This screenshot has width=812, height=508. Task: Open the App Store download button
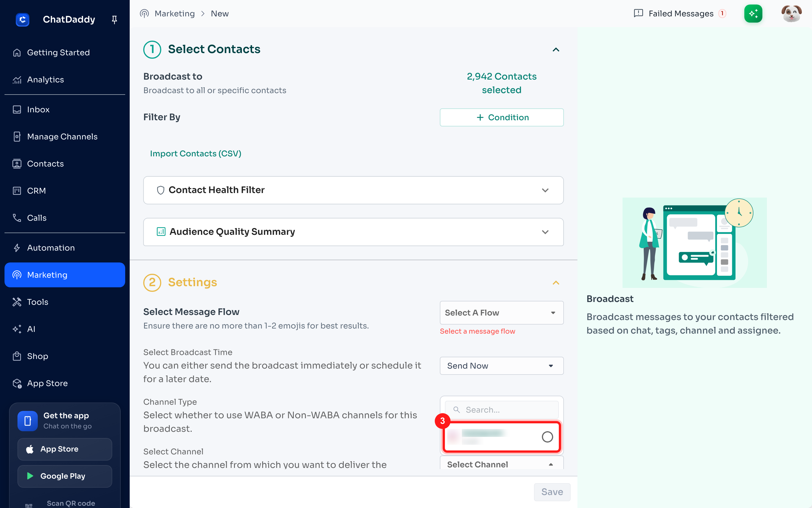coord(65,449)
